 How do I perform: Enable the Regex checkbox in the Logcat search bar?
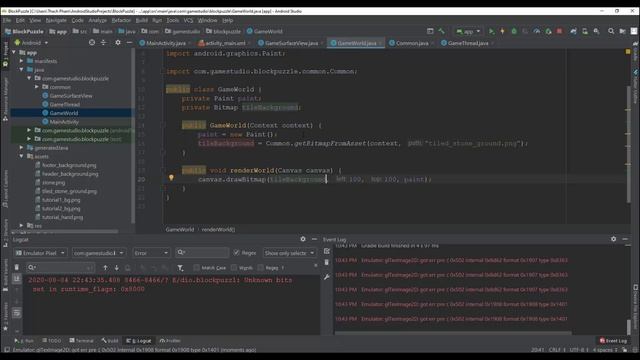point(260,268)
